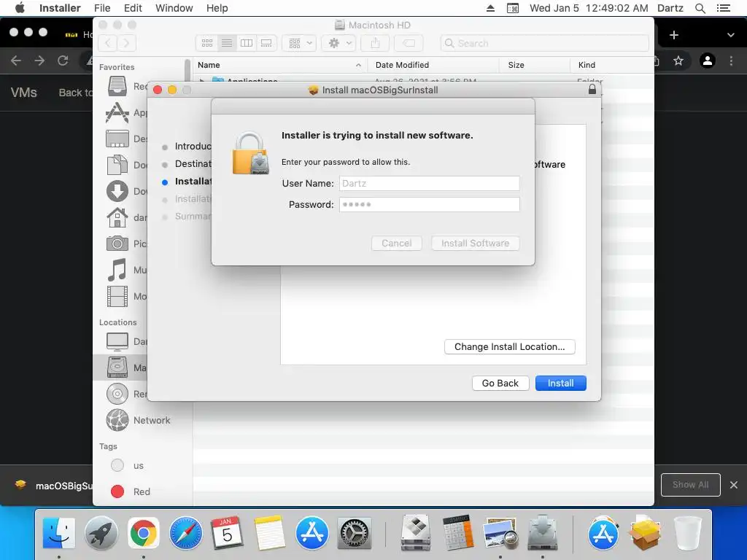Sort by Kind column header

click(x=612, y=65)
